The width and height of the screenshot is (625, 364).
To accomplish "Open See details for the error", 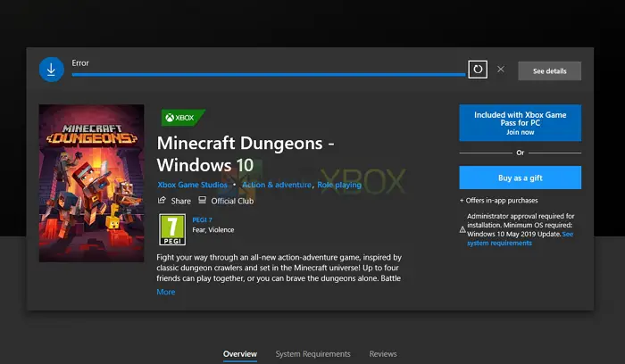I will coord(549,70).
